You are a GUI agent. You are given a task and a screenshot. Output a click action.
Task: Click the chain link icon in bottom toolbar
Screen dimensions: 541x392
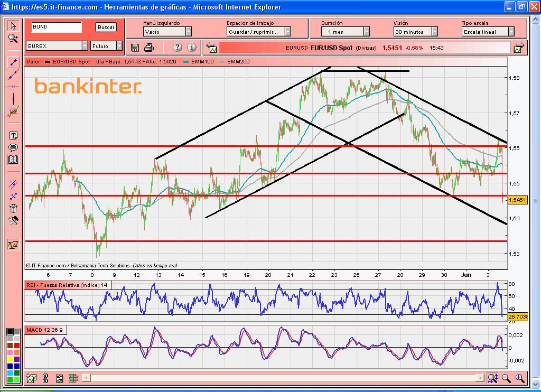(x=45, y=379)
